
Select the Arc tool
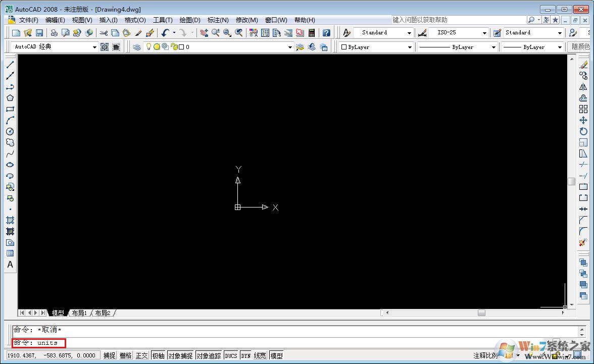pos(10,120)
